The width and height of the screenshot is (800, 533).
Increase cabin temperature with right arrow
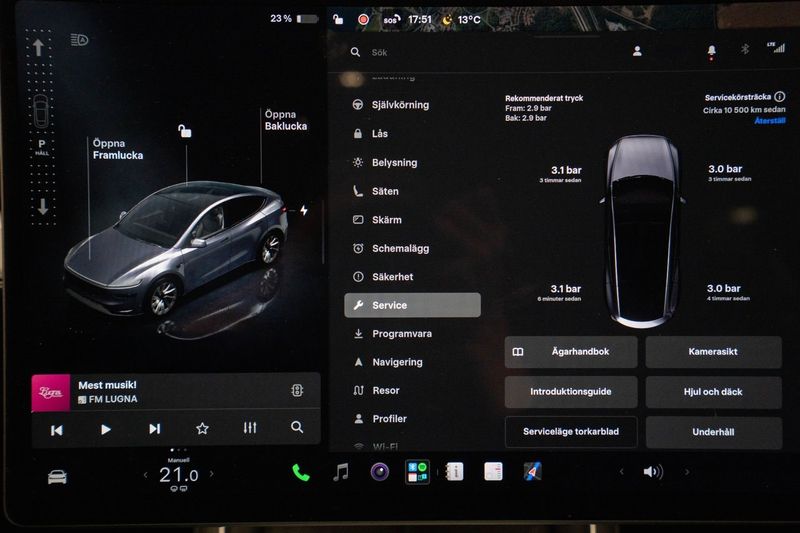pyautogui.click(x=212, y=474)
